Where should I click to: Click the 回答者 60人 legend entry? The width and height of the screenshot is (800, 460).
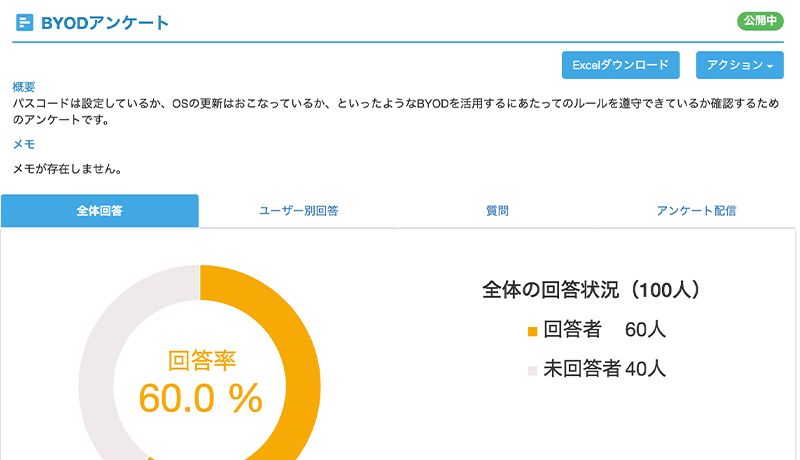click(596, 330)
